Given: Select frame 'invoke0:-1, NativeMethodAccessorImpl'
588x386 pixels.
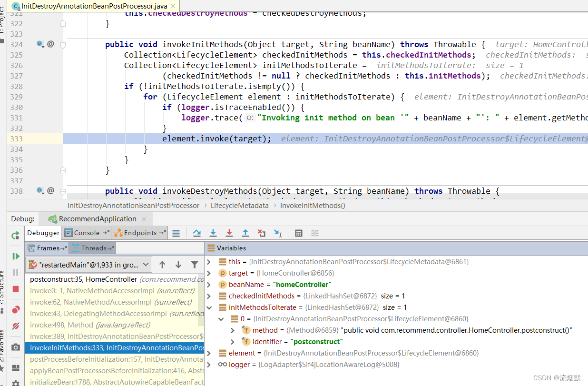Looking at the screenshot, I should coord(115,291).
